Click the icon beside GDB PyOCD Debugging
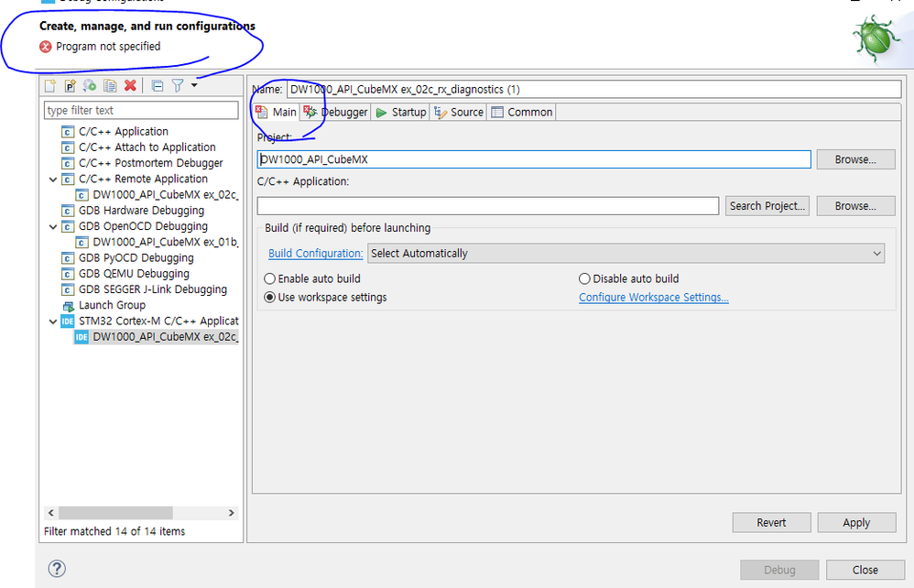 68,258
